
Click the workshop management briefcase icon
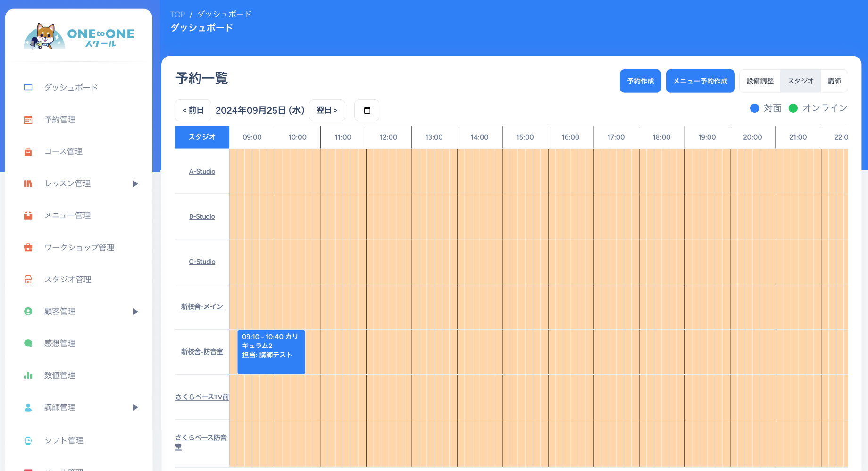[28, 248]
